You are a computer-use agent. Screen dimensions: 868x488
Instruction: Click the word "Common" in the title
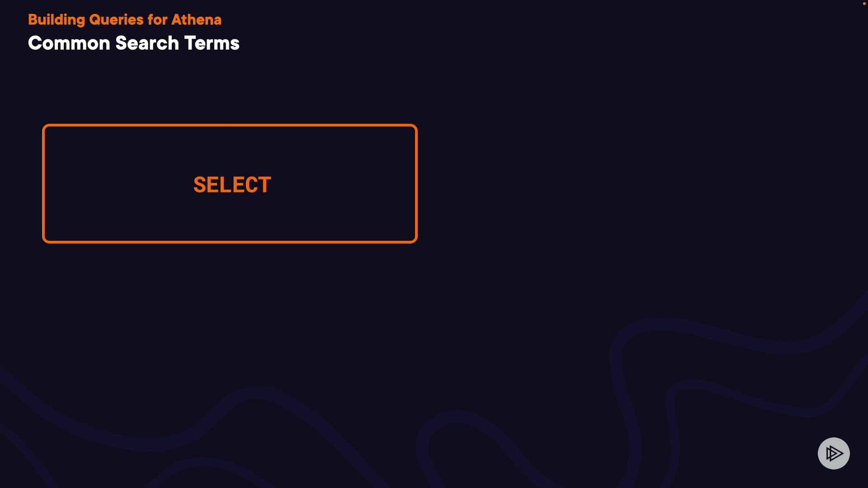pos(69,43)
